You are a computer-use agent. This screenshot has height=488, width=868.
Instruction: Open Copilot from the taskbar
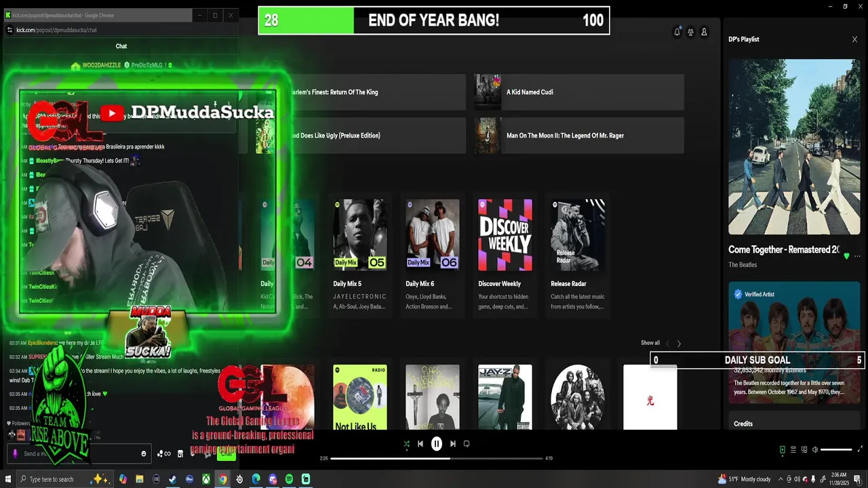[123, 479]
